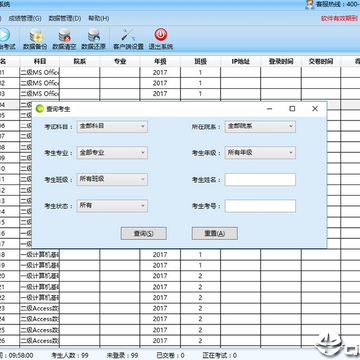
Task: Click the 查询考生 dialog title text
Action: [58, 109]
